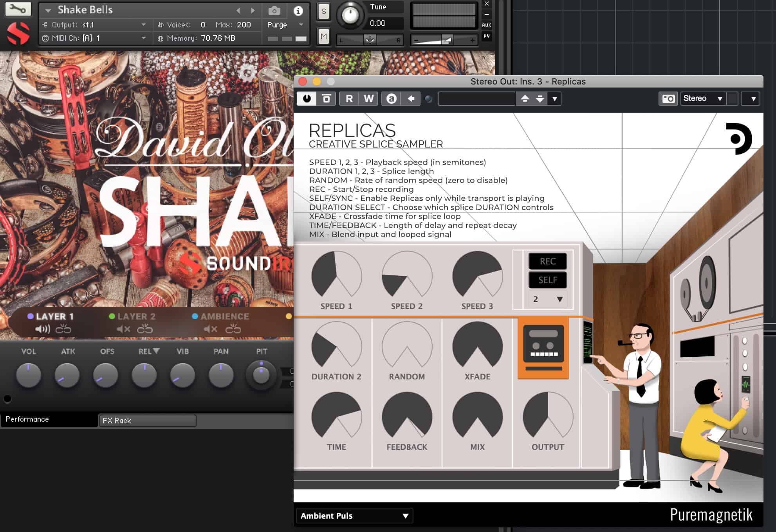Click the Layer 2 link icon

point(145,329)
